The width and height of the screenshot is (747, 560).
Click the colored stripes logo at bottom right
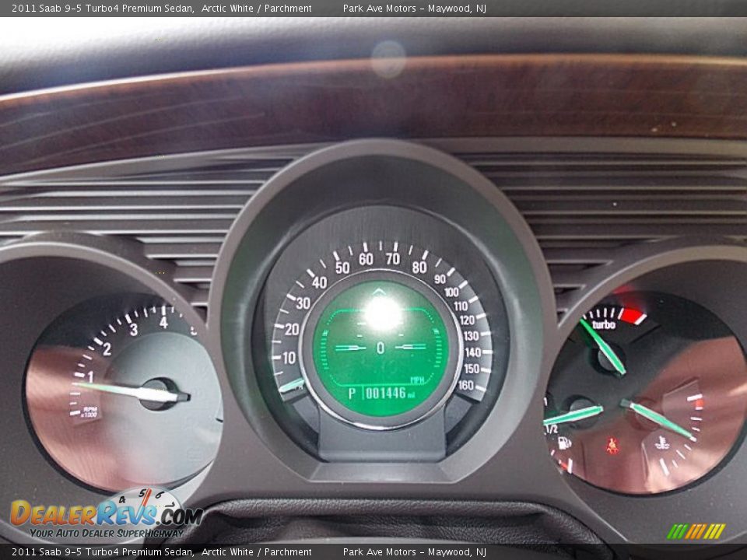click(696, 531)
